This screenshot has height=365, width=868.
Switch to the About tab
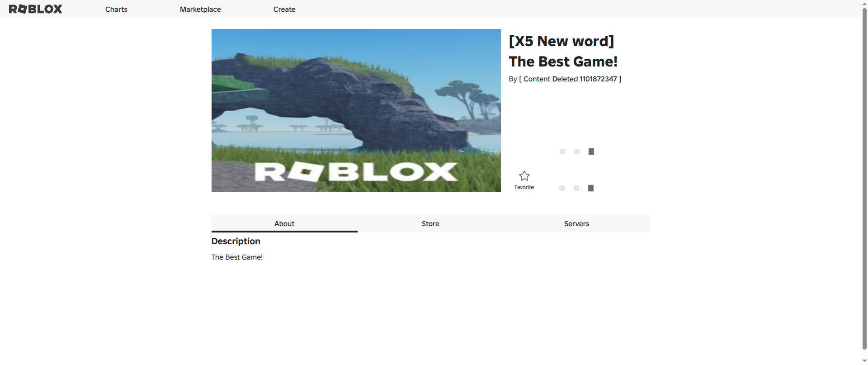coord(284,223)
